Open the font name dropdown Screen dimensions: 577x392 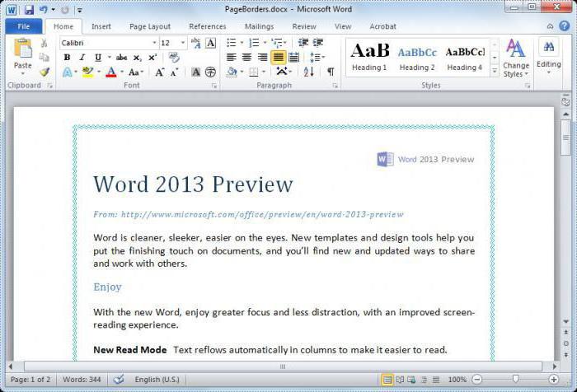154,43
